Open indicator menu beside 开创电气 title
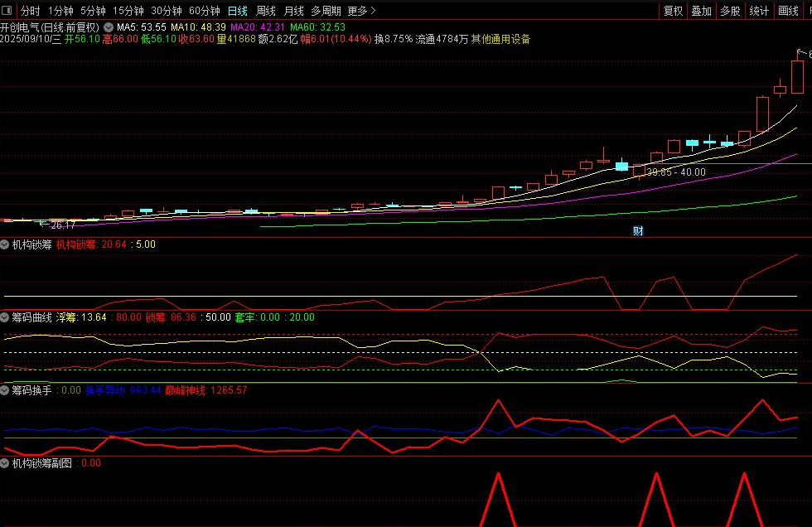The width and height of the screenshot is (812, 527). (107, 27)
